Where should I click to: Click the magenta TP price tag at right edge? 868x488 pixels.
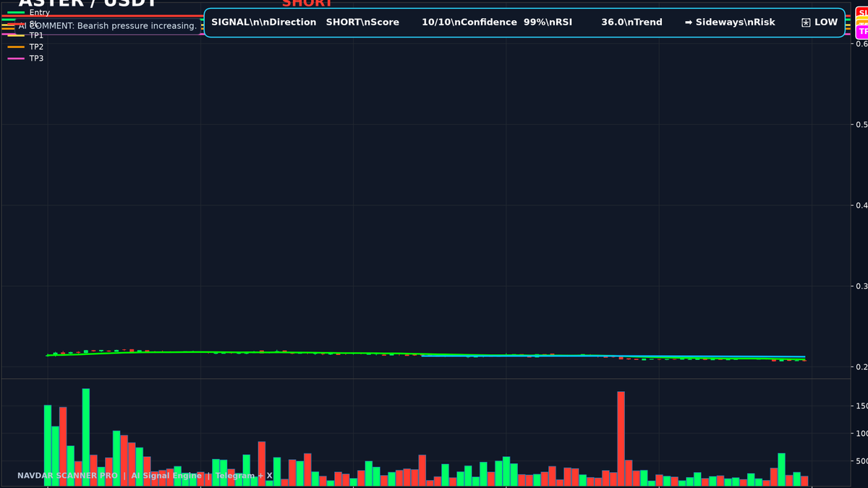coord(862,32)
